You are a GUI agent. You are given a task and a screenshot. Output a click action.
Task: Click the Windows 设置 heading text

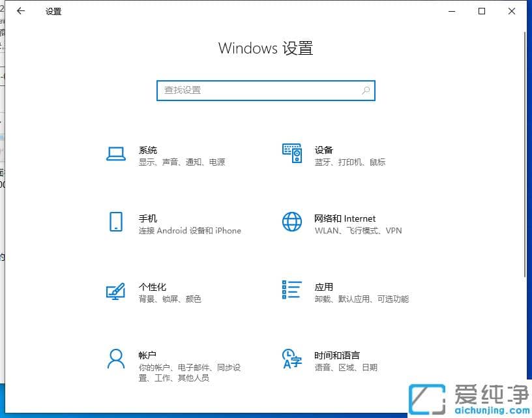[x=265, y=48]
